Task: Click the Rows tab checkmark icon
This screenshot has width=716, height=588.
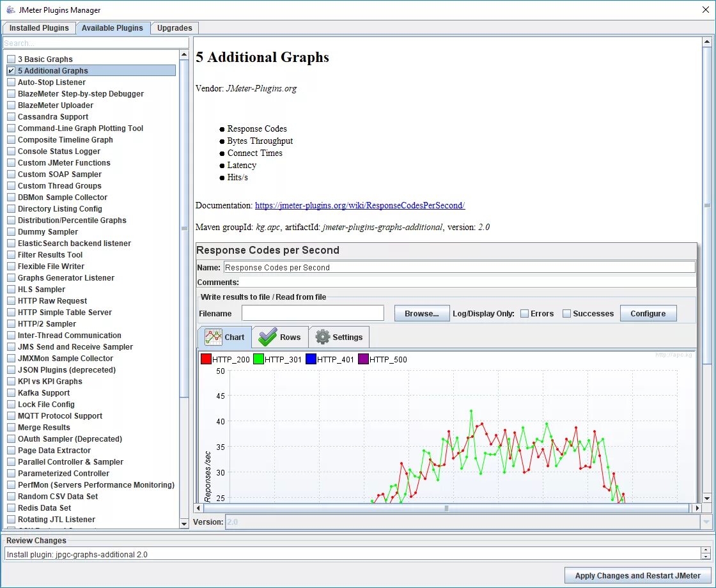Action: [268, 337]
